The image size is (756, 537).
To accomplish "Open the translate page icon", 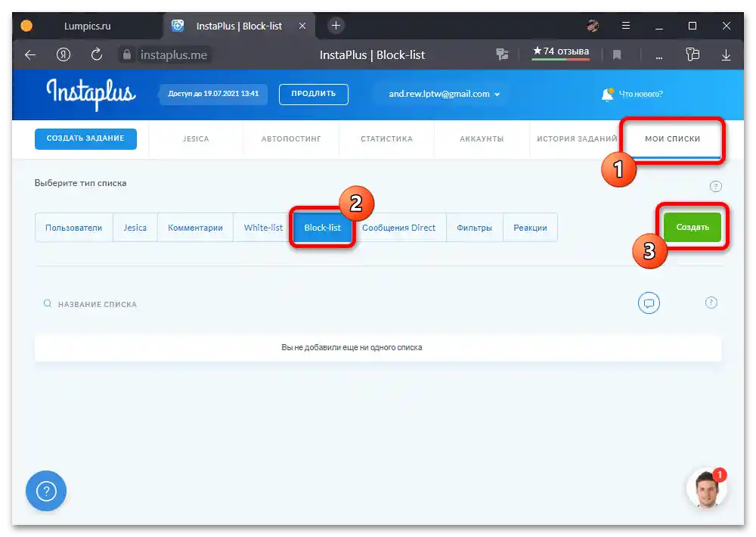I will [x=502, y=54].
